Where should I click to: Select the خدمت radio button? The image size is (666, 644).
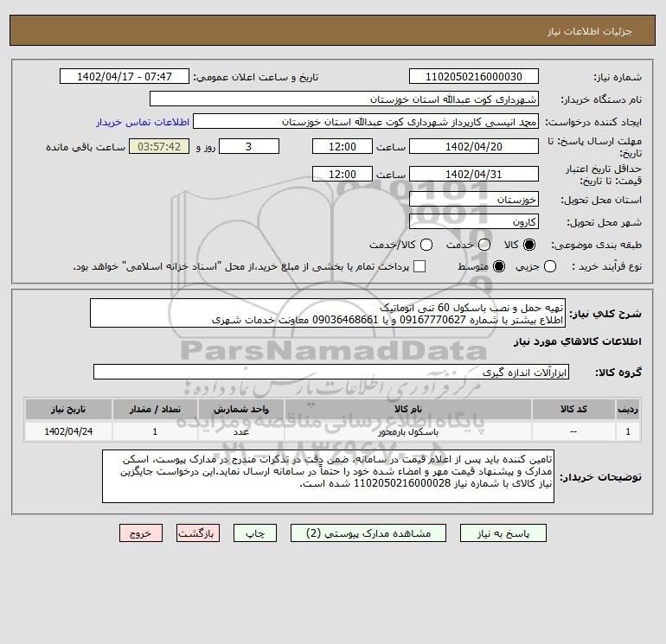tap(484, 245)
